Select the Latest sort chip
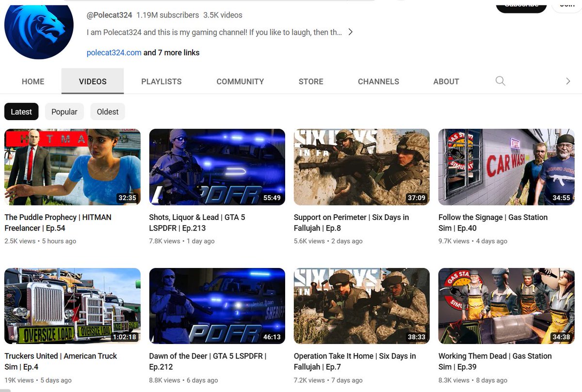Viewport: 582px width, 392px height. coord(21,112)
